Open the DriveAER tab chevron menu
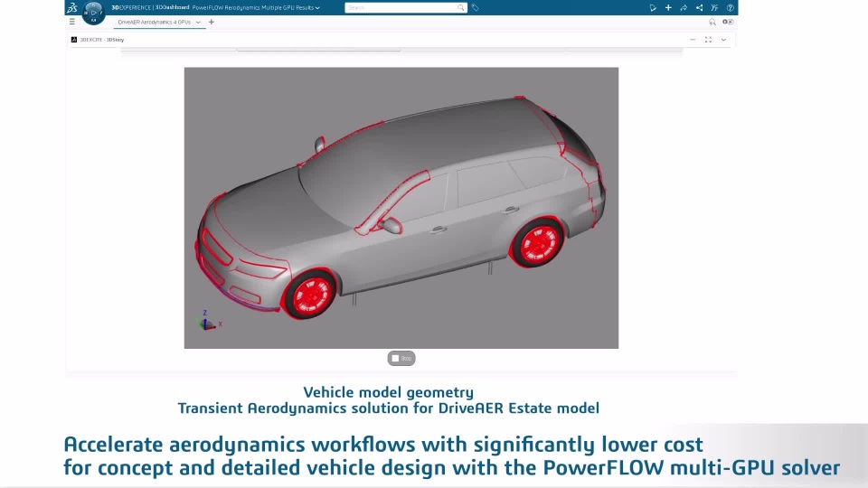 pos(198,22)
